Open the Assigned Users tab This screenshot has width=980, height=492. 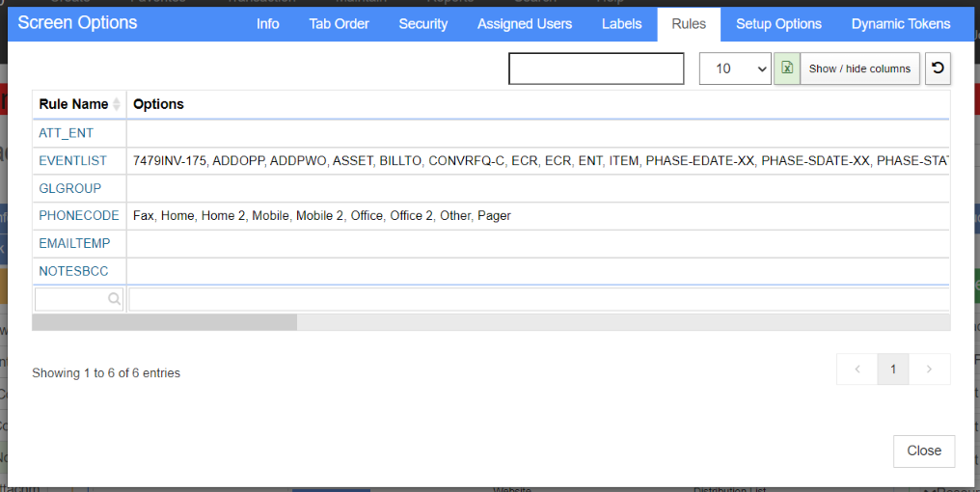pyautogui.click(x=525, y=24)
